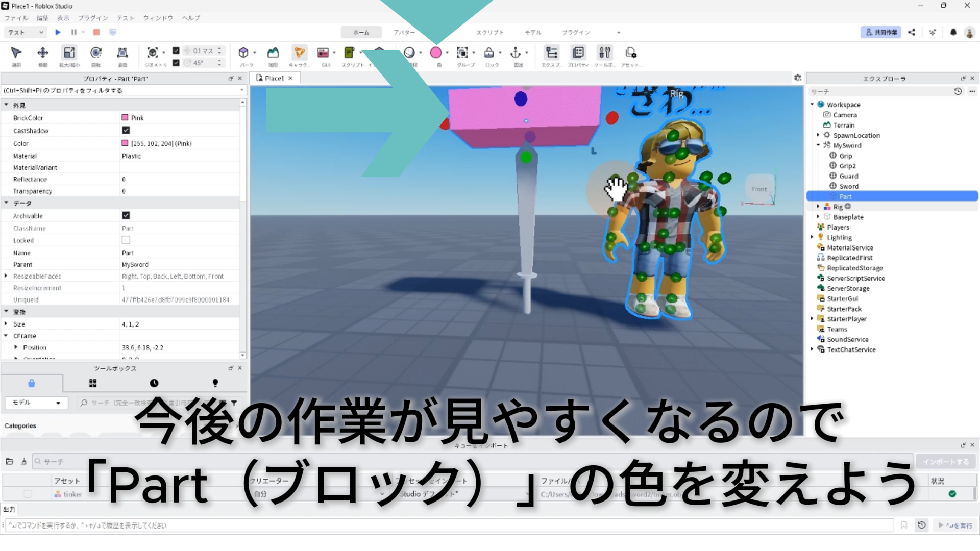Click the Scale tool icon
This screenshot has width=980, height=551.
pyautogui.click(x=69, y=53)
